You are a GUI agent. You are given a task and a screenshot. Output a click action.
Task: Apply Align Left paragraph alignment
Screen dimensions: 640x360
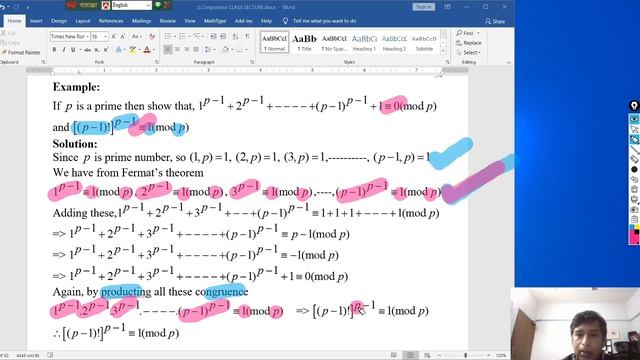coord(168,50)
